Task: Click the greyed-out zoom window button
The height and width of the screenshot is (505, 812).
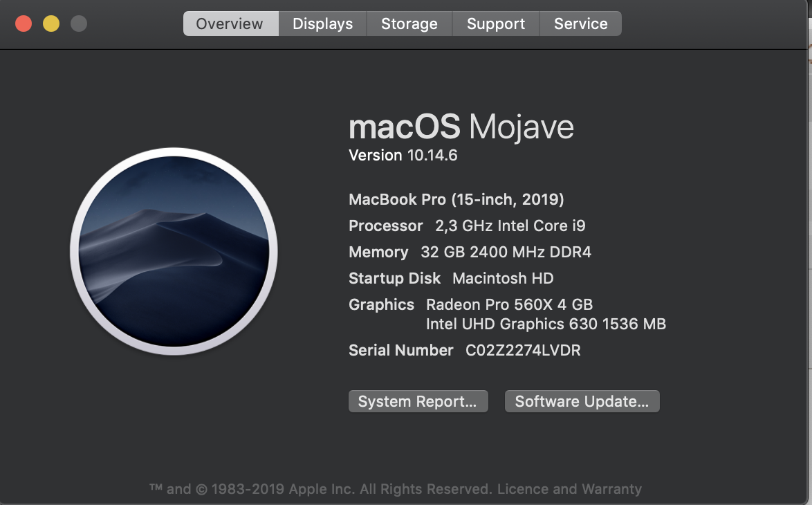Action: (x=79, y=24)
